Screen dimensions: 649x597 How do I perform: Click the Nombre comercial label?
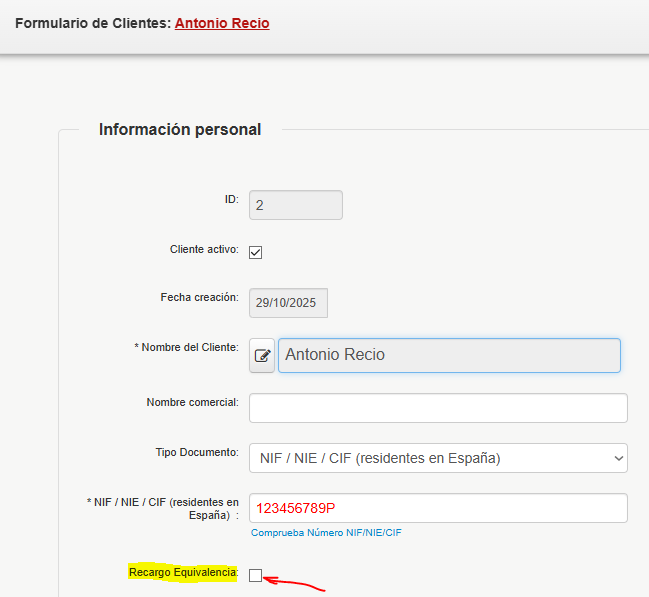[x=192, y=402]
